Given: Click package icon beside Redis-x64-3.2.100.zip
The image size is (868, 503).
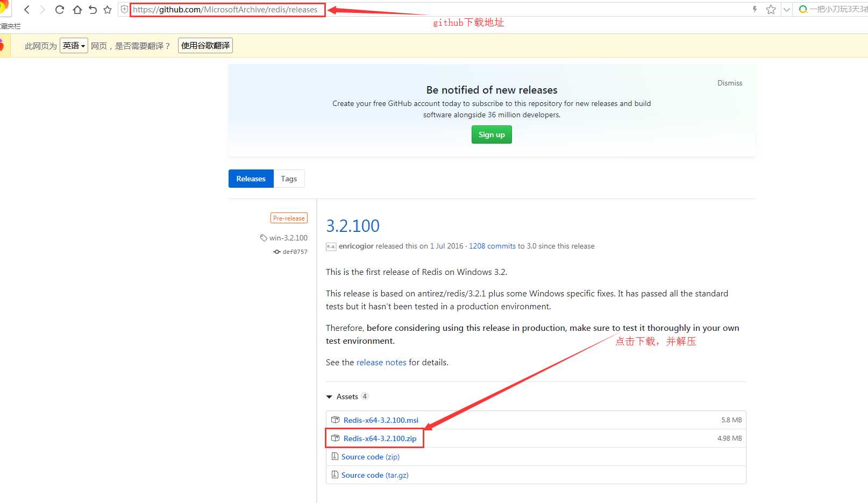Looking at the screenshot, I should click(x=336, y=438).
